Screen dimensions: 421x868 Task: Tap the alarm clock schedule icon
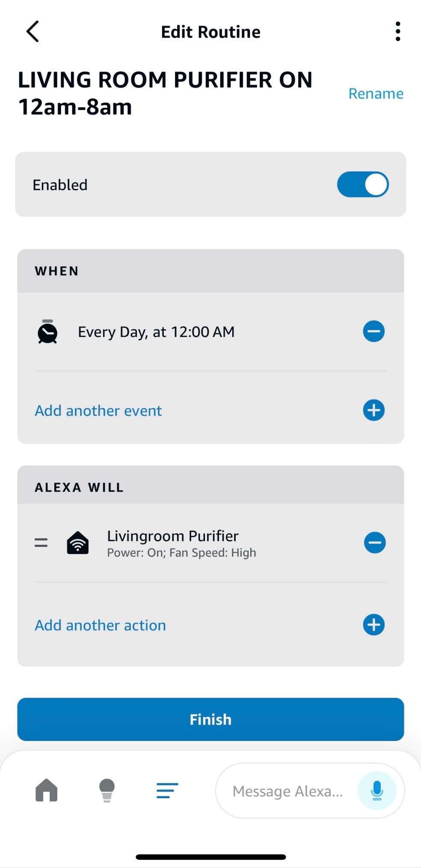[47, 332]
